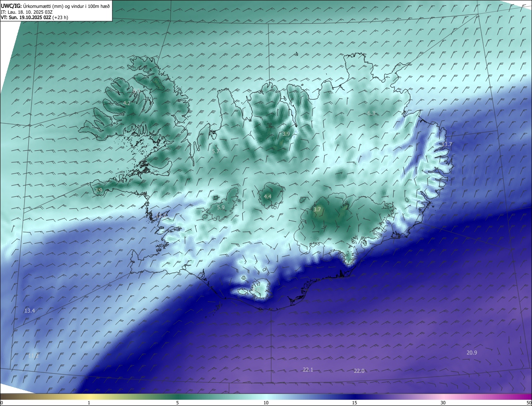The height and width of the screenshot is (406, 532).
Task: Click the 5.7 value on the map
Action: (216, 152)
